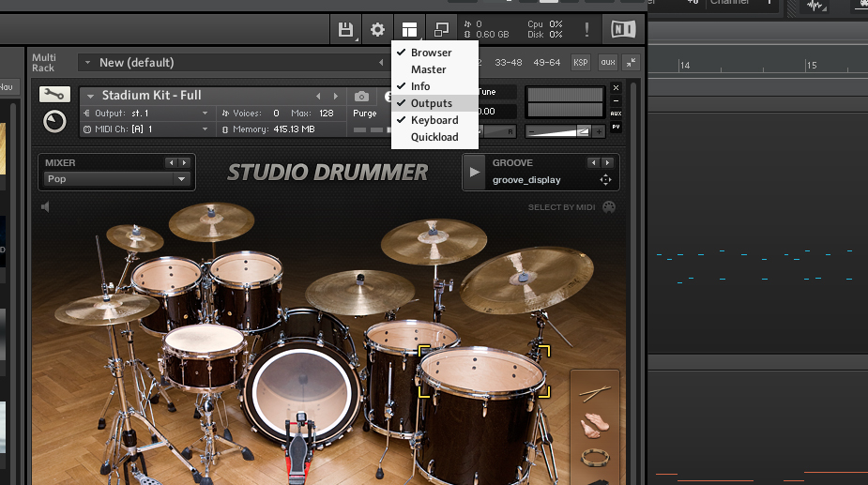Select the tambourine percussion icon
Image resolution: width=868 pixels, height=485 pixels.
595,457
